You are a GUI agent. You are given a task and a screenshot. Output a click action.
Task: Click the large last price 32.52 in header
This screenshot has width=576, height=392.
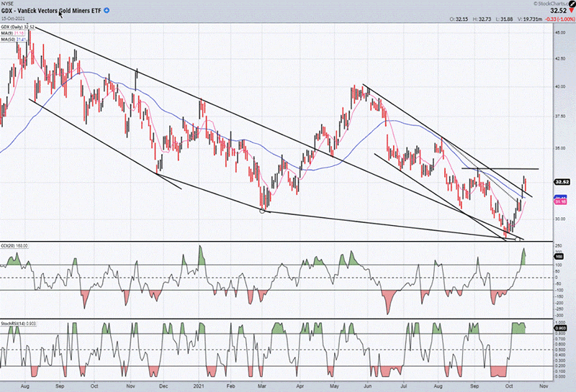pos(559,11)
